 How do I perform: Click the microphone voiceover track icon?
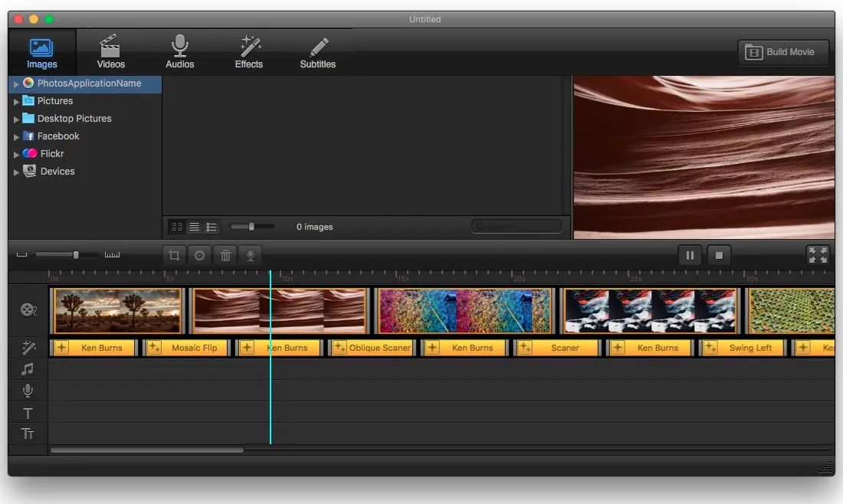coord(28,390)
